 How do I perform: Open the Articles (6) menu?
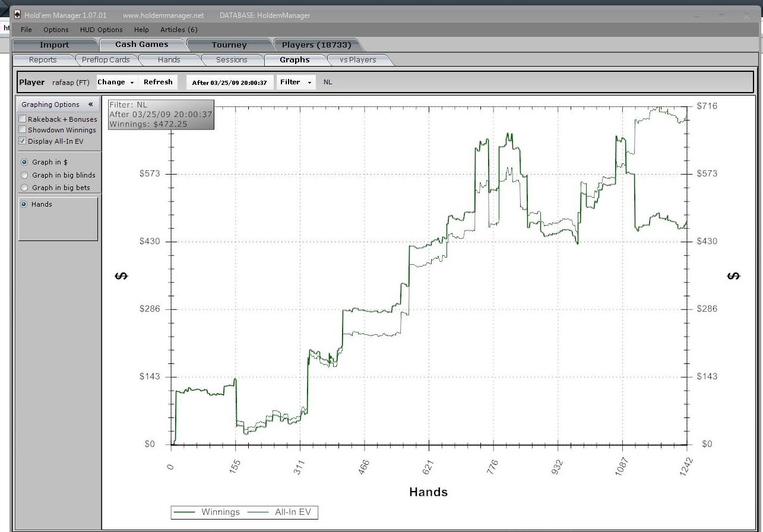click(179, 30)
